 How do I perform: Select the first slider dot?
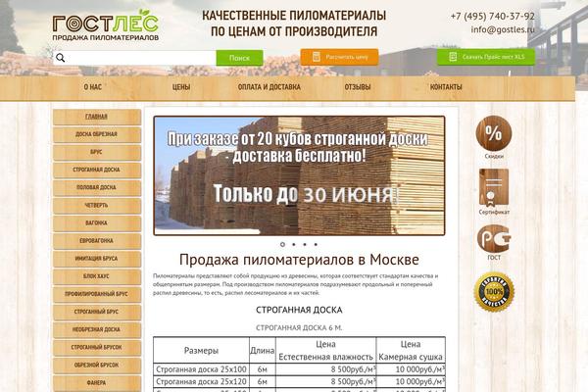(282, 244)
